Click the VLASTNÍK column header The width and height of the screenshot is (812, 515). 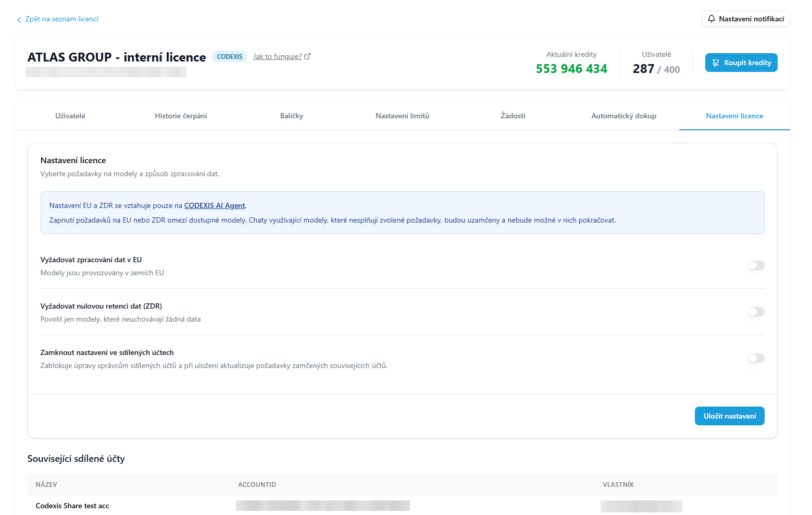point(618,485)
